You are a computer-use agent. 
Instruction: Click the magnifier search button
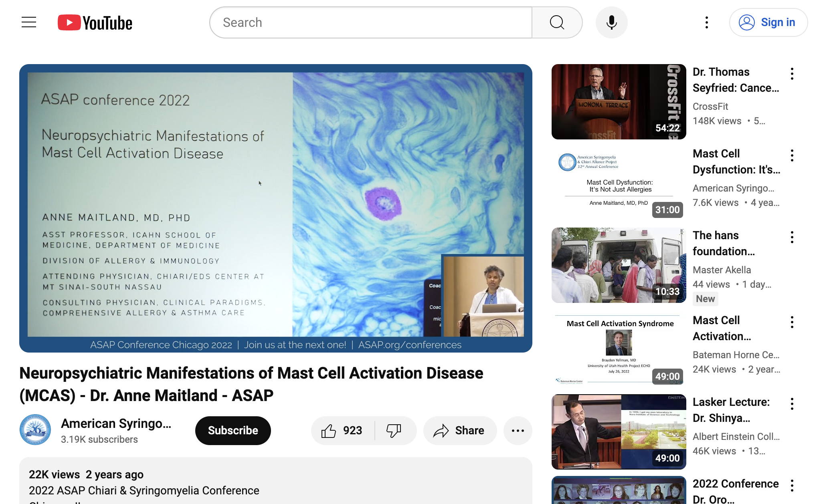pyautogui.click(x=557, y=22)
